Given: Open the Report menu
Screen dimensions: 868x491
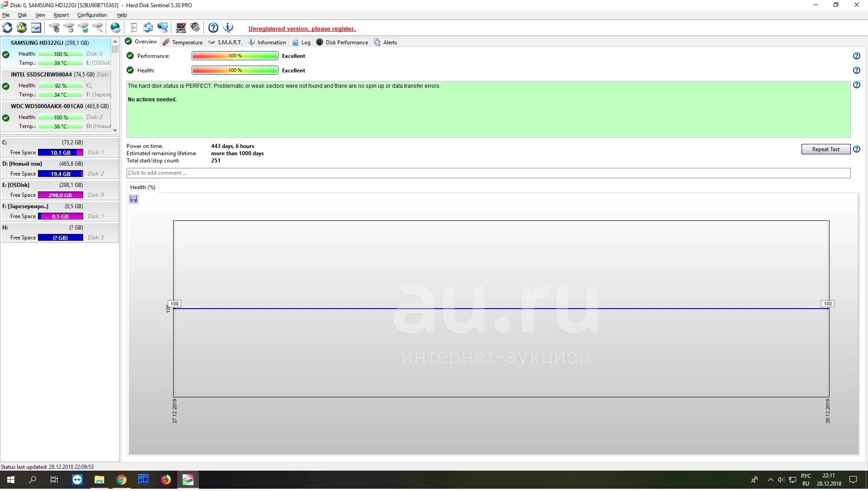Looking at the screenshot, I should pos(61,15).
